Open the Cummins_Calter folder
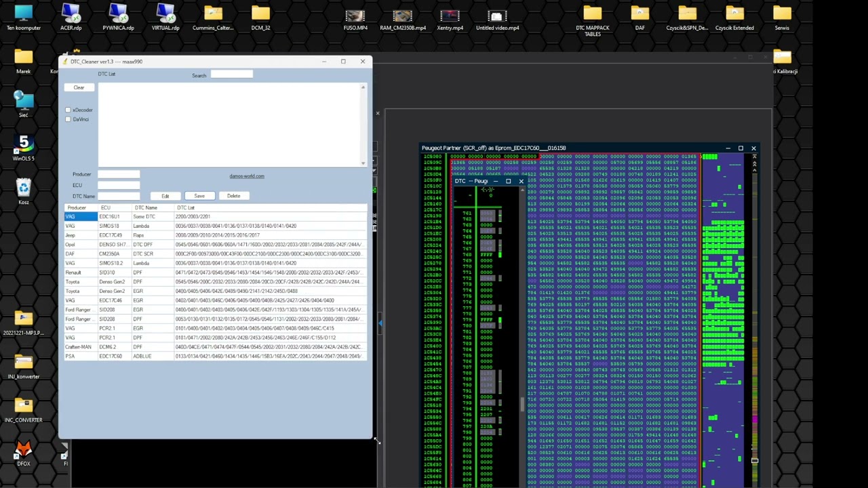868x488 pixels. click(213, 18)
